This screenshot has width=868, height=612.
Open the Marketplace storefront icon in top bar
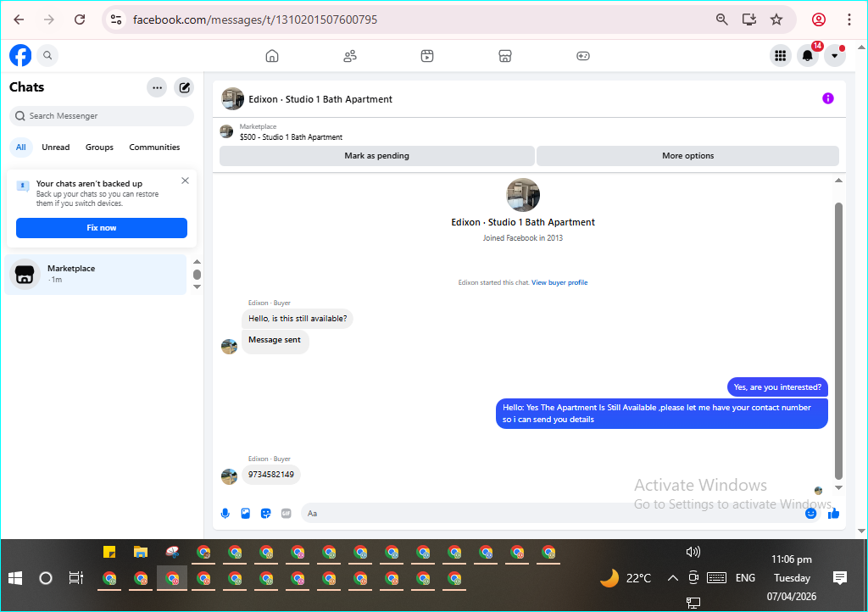(505, 56)
